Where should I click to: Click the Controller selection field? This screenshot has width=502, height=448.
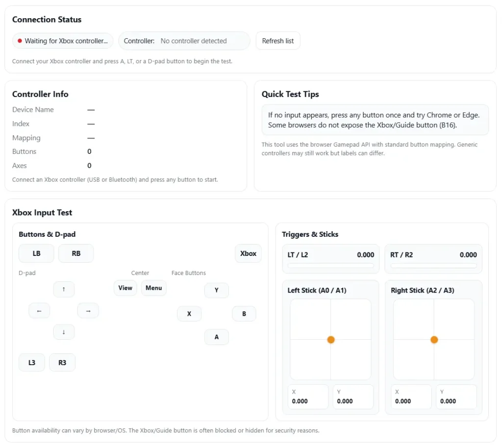point(194,41)
